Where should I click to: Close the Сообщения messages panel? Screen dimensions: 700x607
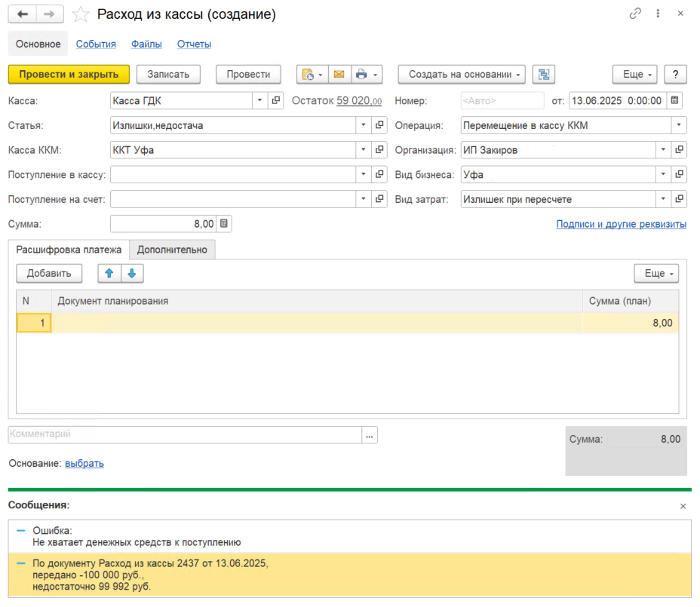pyautogui.click(x=683, y=506)
